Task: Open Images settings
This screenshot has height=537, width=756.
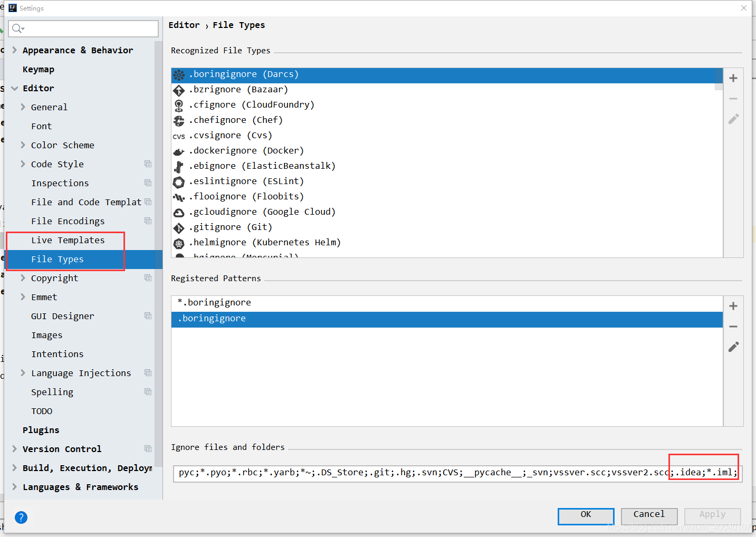Action: 46,335
